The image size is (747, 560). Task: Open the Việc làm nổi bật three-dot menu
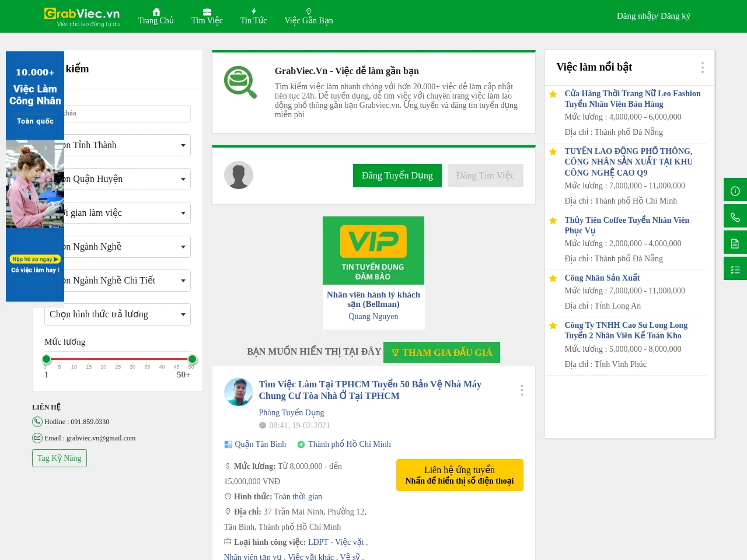pos(702,68)
